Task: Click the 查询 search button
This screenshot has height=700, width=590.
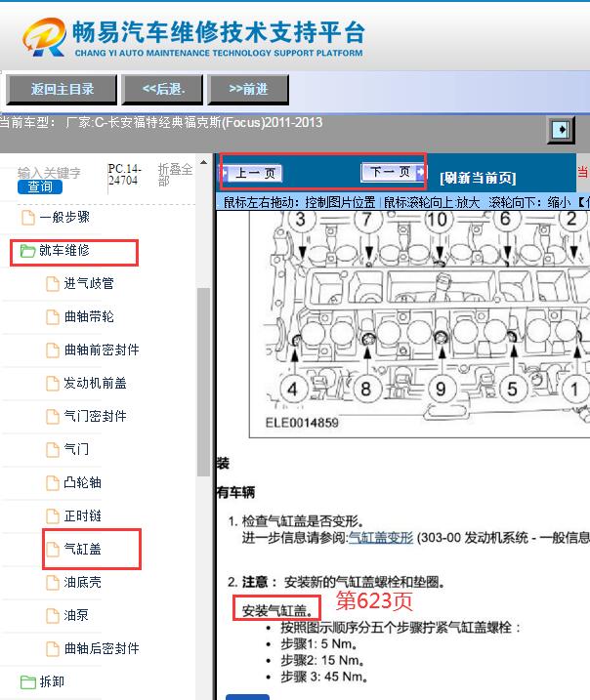Action: pyautogui.click(x=40, y=186)
